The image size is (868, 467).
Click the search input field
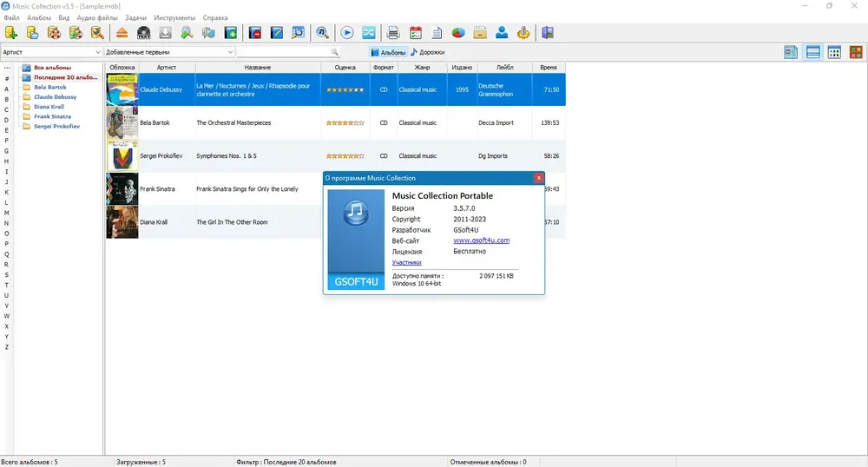point(284,52)
